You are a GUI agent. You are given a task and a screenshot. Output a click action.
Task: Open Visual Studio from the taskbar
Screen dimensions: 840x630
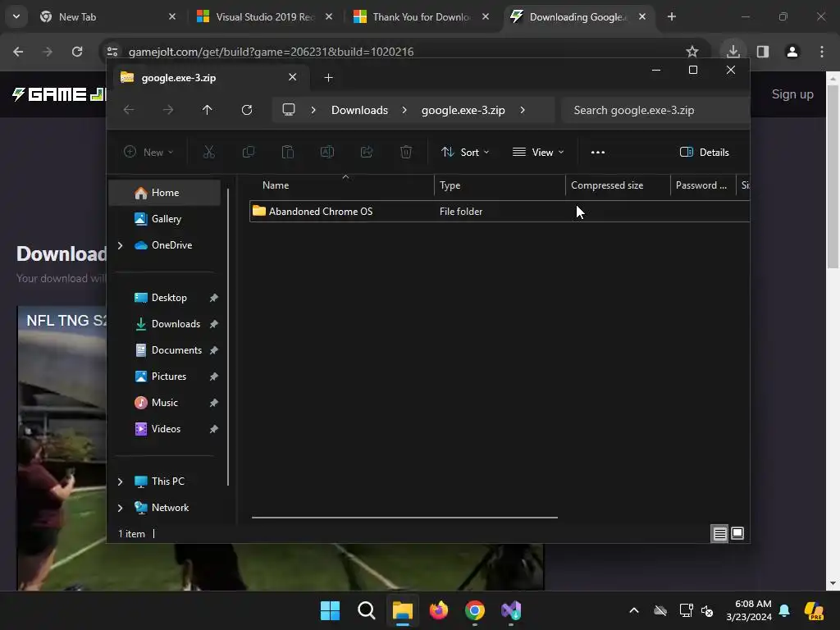click(x=511, y=610)
